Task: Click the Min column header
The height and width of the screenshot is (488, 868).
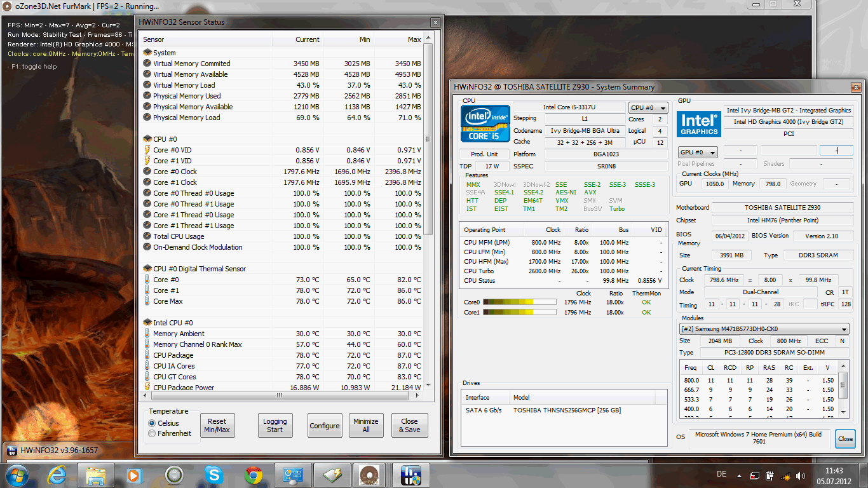Action: [348, 39]
